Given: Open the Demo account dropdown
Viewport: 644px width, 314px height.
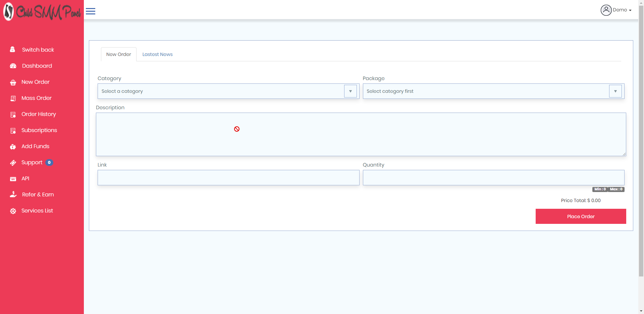Looking at the screenshot, I should (x=620, y=10).
